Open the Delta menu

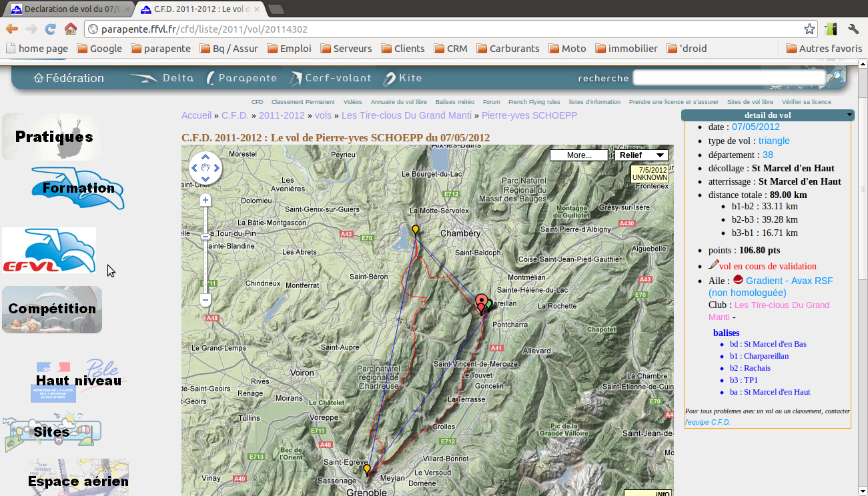click(x=161, y=78)
